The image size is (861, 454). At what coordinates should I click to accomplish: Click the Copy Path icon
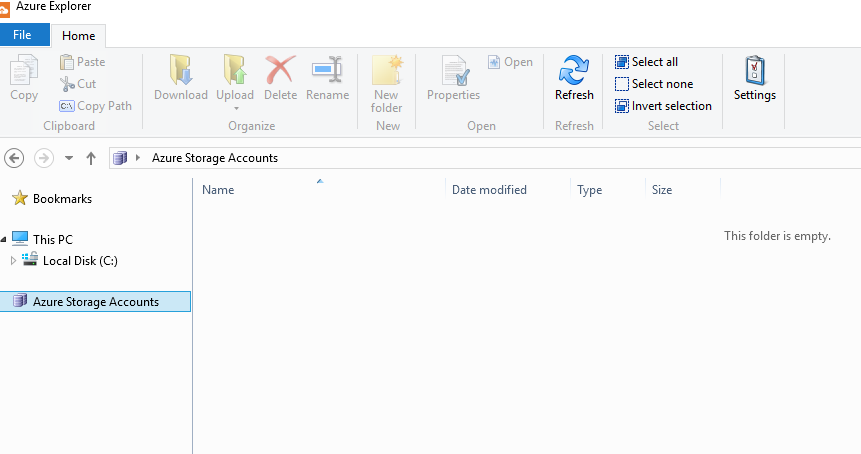click(x=66, y=106)
